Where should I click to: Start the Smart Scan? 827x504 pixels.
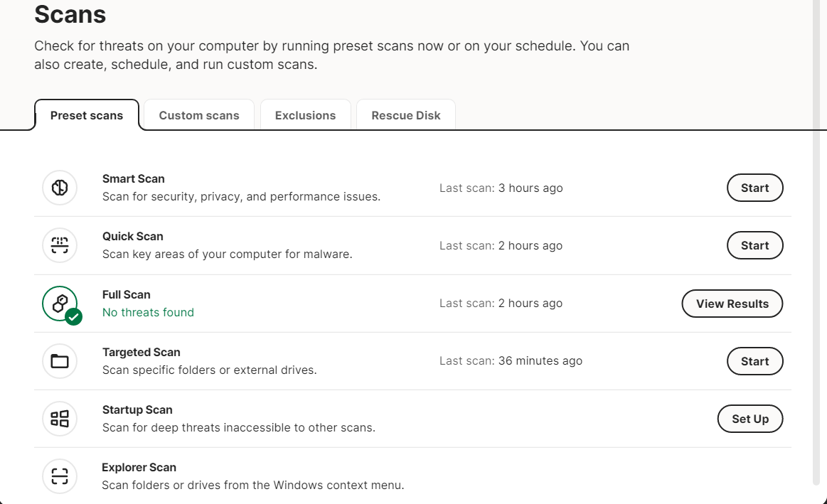click(x=754, y=188)
